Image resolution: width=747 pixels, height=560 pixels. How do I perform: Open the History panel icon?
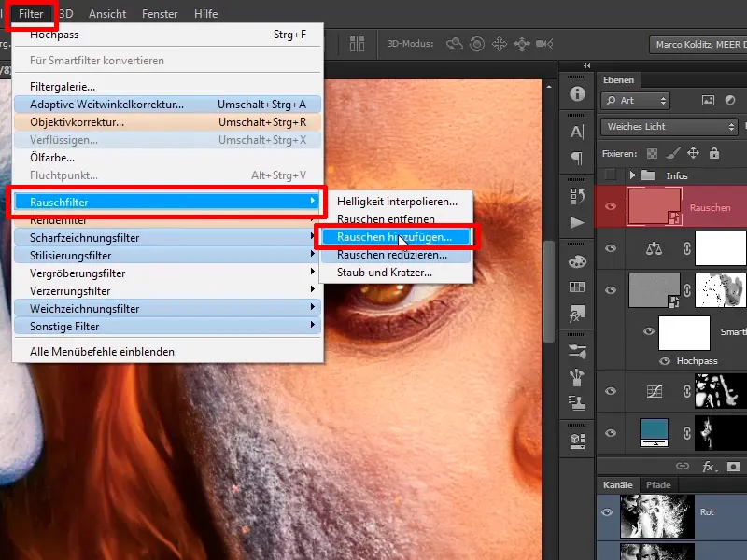tap(577, 196)
